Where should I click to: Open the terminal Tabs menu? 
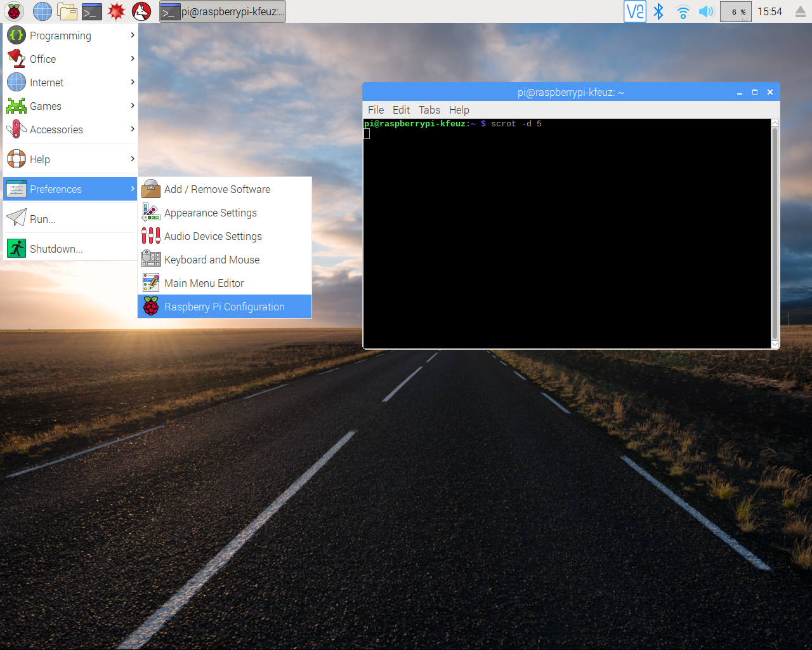pyautogui.click(x=429, y=110)
